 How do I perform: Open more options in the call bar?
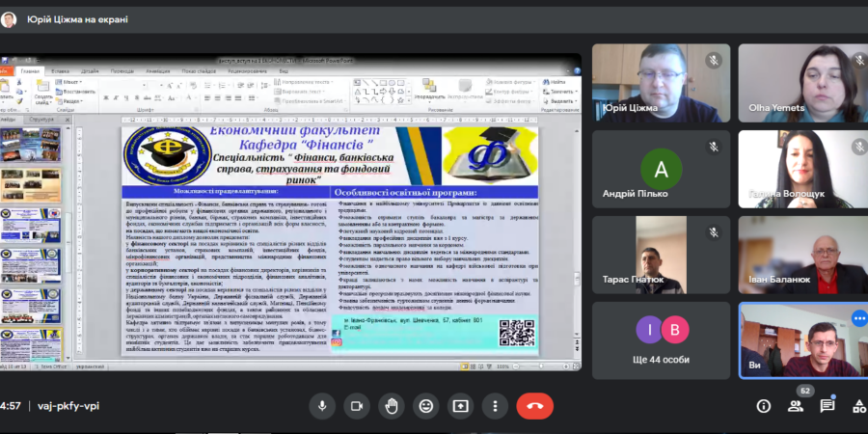[x=495, y=406]
